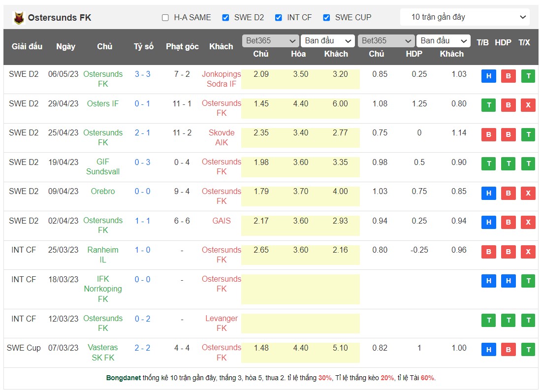Click the green T icon in top row
Screen dimensions: 541x392
point(528,76)
